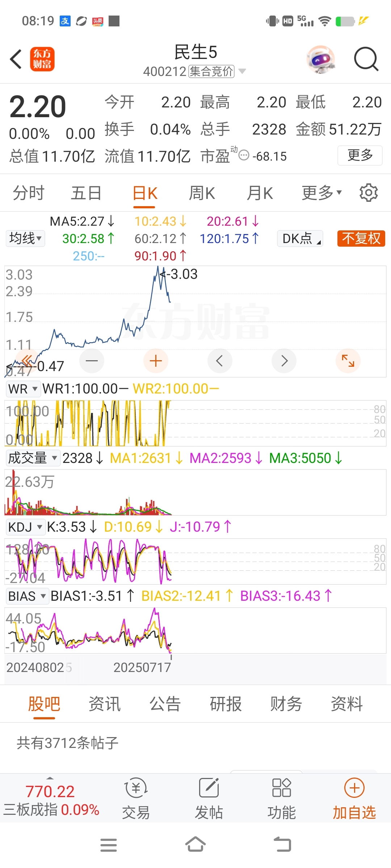Open the DK点 dropdown
The height and width of the screenshot is (868, 391).
300,238
